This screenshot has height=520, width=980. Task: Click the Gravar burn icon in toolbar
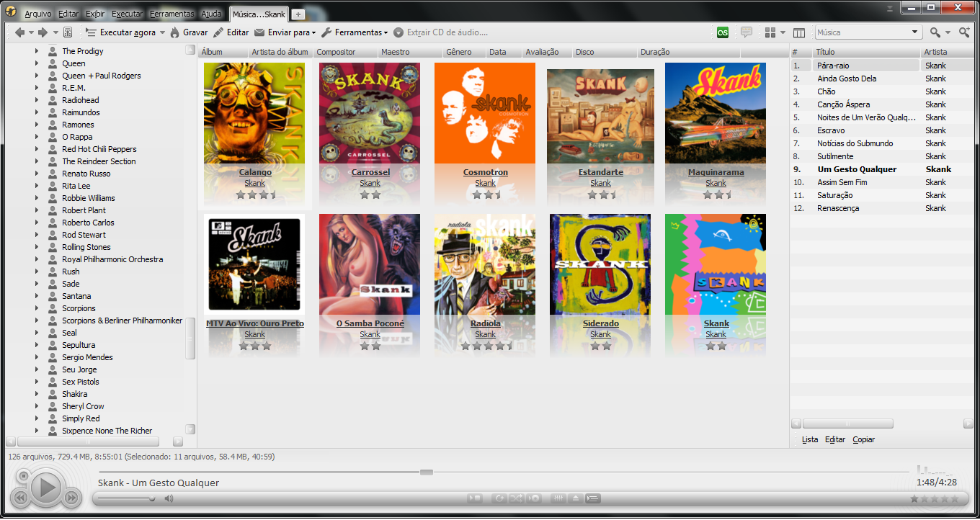[175, 32]
